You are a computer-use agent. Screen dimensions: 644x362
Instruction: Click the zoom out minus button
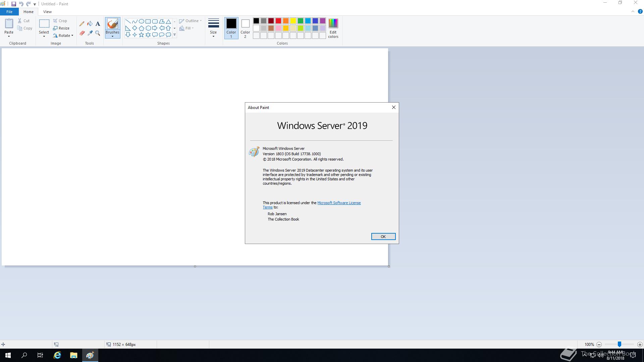point(599,345)
